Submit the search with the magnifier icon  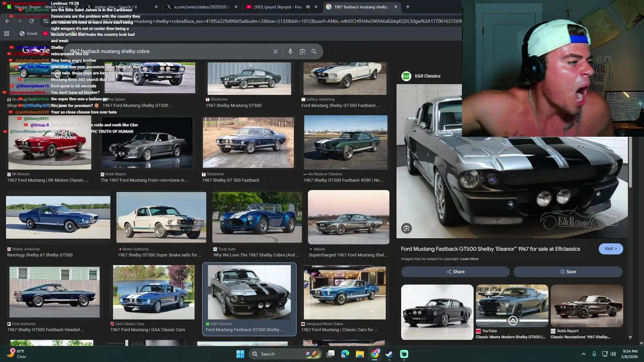[x=314, y=51]
